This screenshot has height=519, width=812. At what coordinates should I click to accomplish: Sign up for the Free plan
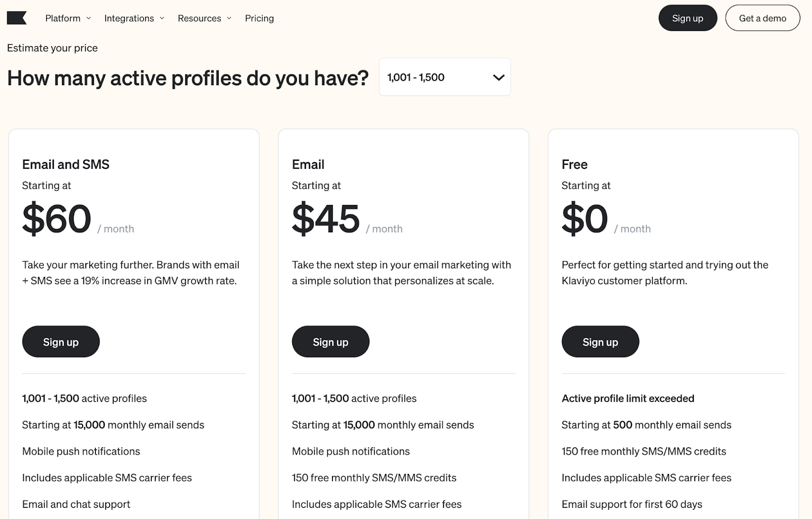click(600, 342)
